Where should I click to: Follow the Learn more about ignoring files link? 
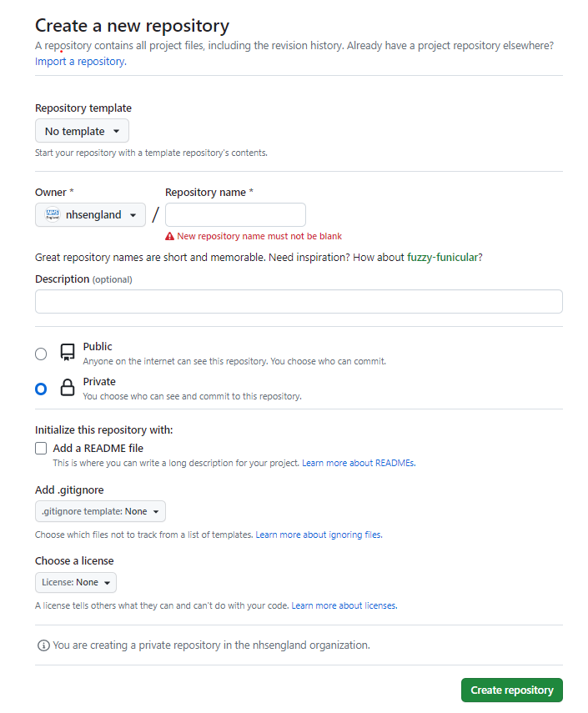coord(319,535)
